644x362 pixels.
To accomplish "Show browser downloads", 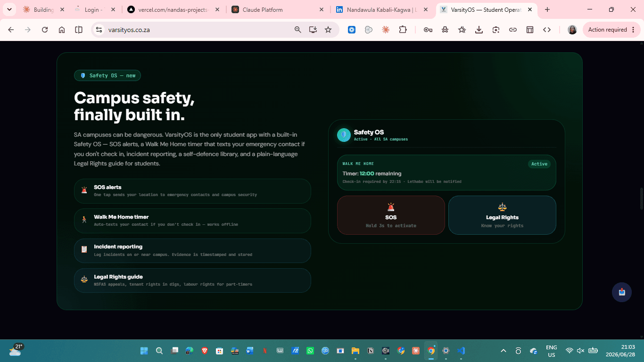I will click(x=479, y=30).
